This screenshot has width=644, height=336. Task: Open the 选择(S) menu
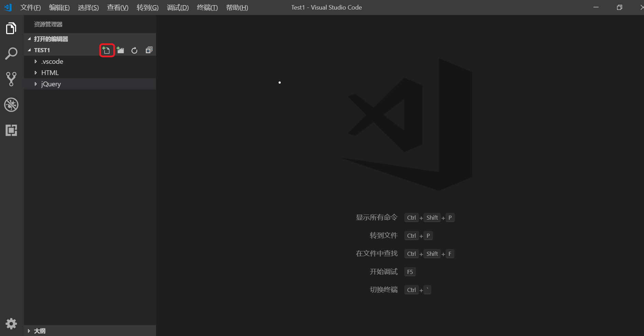(88, 8)
